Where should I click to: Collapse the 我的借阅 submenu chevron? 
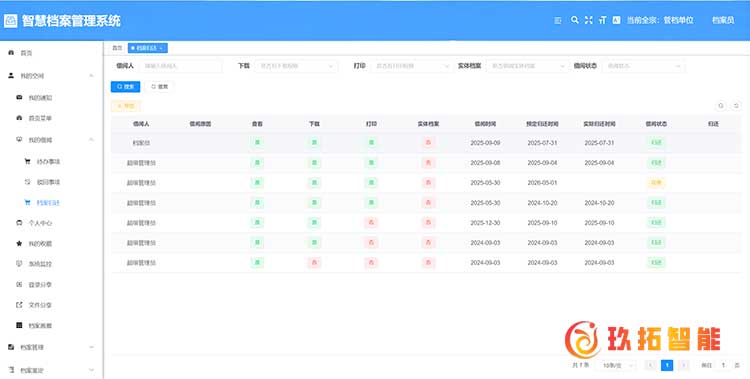coord(91,139)
